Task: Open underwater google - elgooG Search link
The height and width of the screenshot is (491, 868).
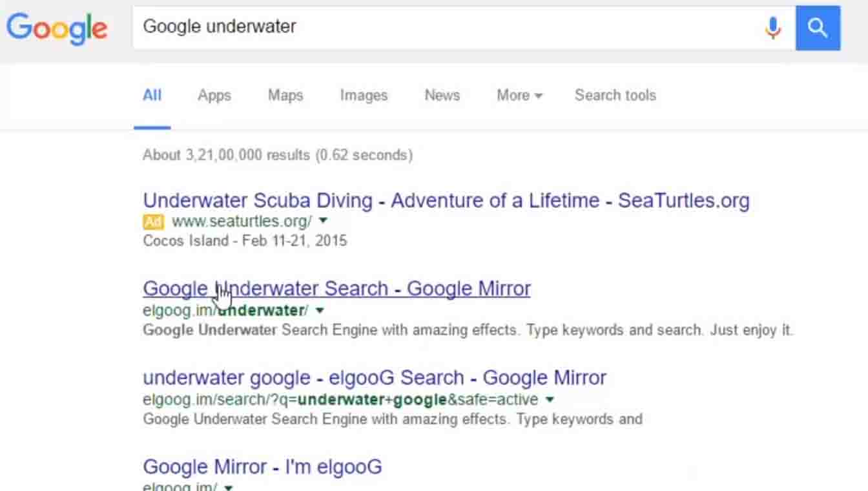Action: tap(374, 377)
